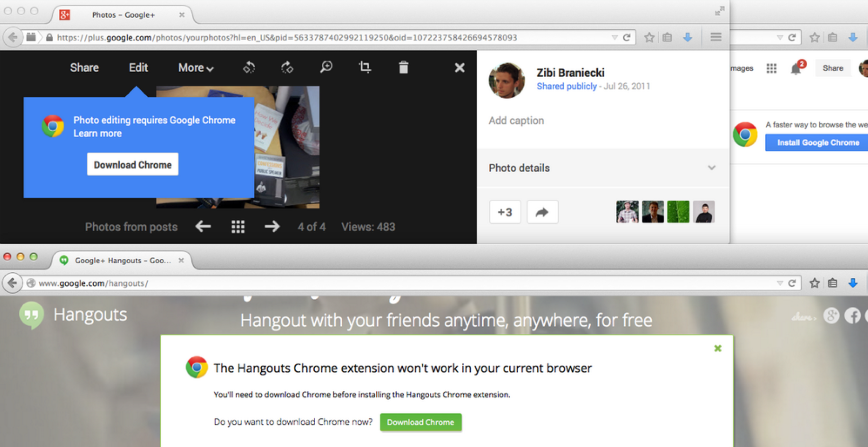Screen dimensions: 868x447
Task: Click the fullscreen arrows icon of Photos window
Action: 719,11
